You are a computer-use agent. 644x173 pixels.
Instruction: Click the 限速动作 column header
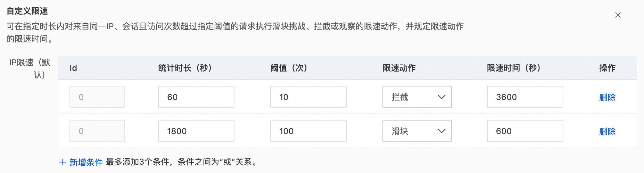pyautogui.click(x=399, y=68)
